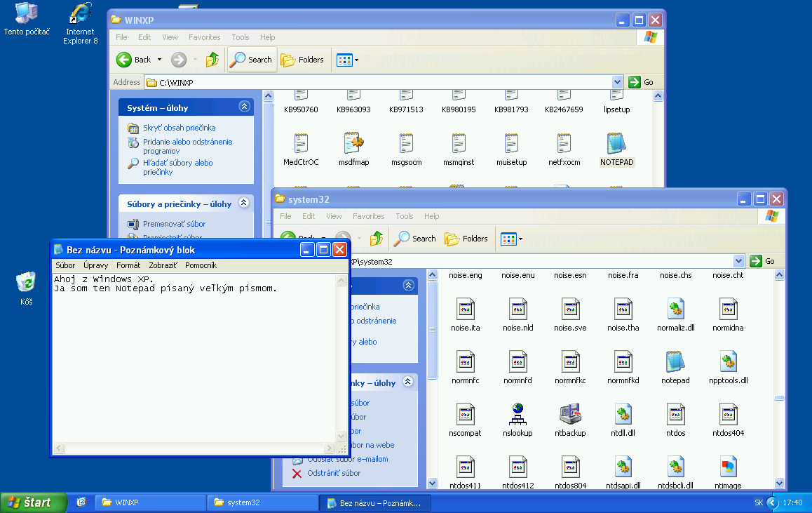Click the notepad icon in system32 window
The width and height of the screenshot is (812, 513).
[x=675, y=362]
